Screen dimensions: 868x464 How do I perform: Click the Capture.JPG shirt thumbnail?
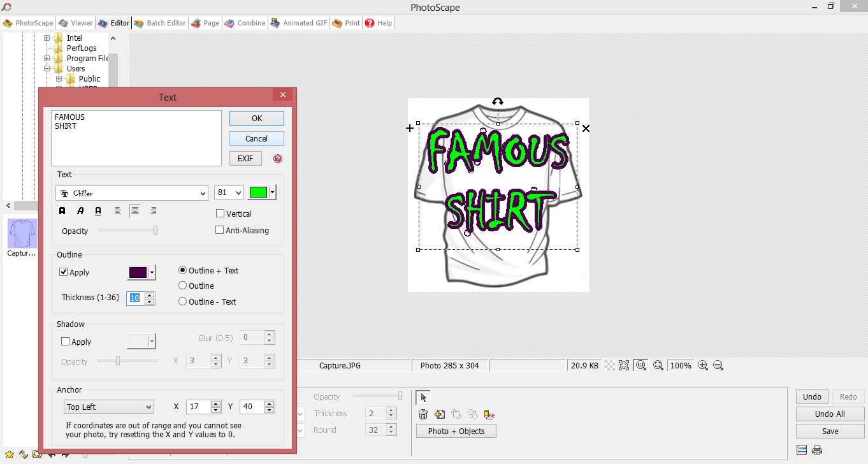(x=22, y=233)
